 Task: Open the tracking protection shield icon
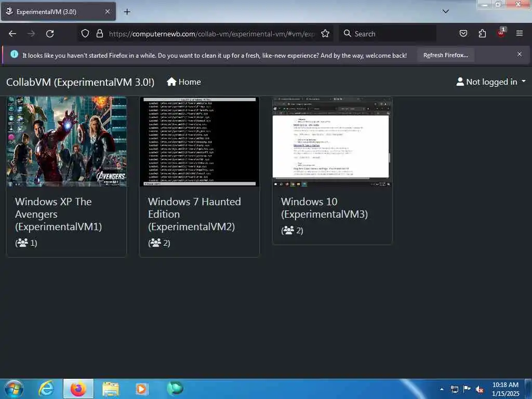tap(85, 34)
